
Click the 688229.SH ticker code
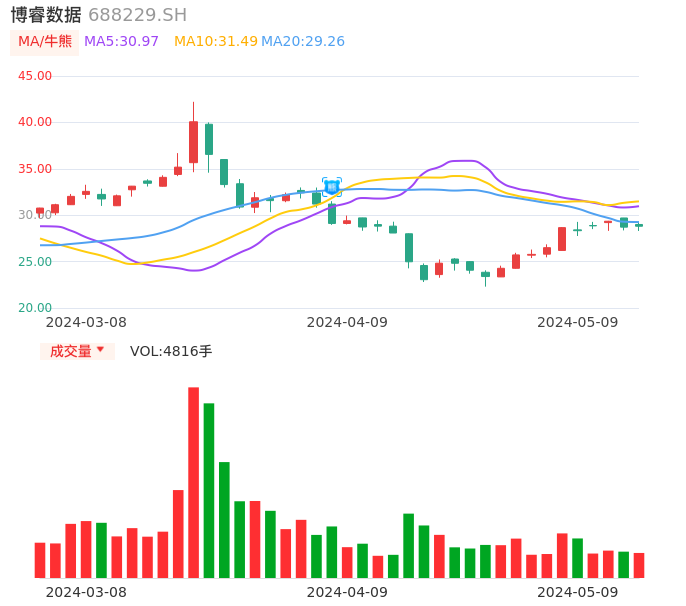coord(137,15)
